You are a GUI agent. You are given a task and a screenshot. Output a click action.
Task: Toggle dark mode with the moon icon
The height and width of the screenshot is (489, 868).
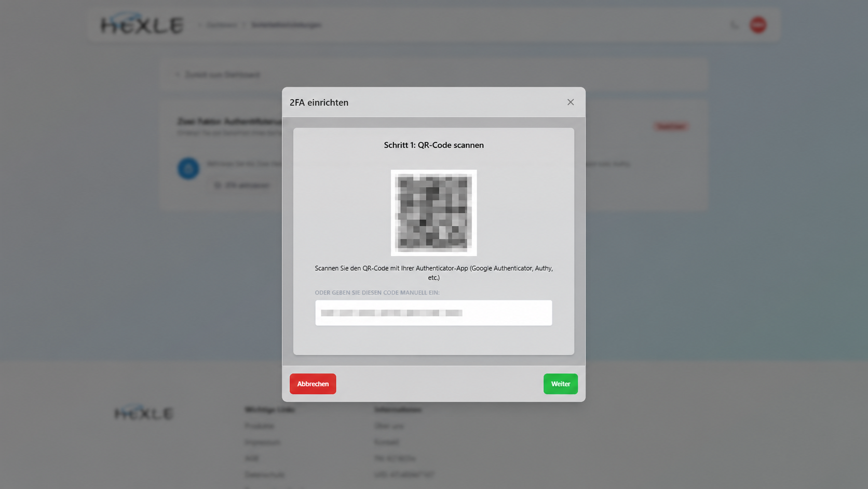[x=734, y=25]
